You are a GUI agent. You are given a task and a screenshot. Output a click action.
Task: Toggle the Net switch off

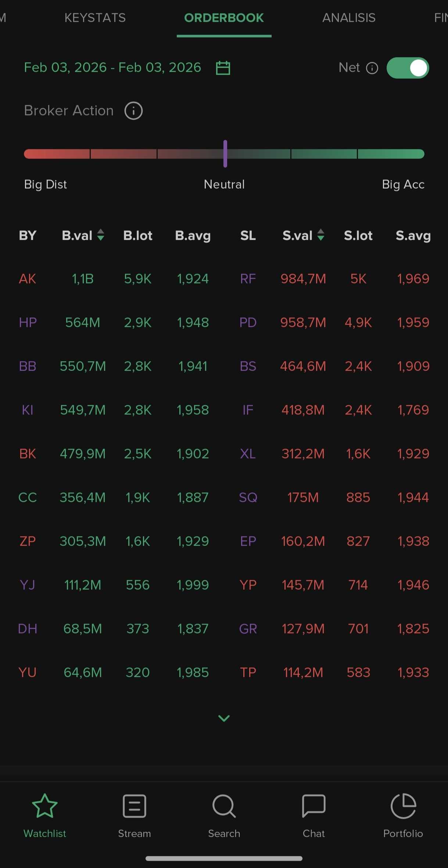pyautogui.click(x=408, y=68)
